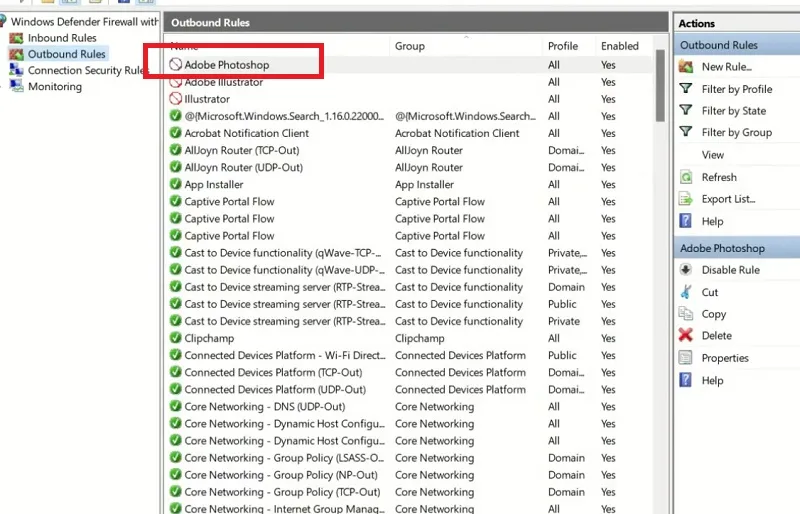
Task: Click the blocked icon of Adobe Photoshop rule
Action: (x=176, y=64)
